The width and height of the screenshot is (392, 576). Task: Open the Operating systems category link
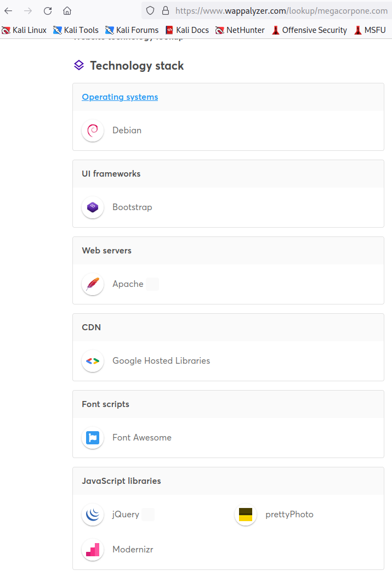pyautogui.click(x=120, y=97)
